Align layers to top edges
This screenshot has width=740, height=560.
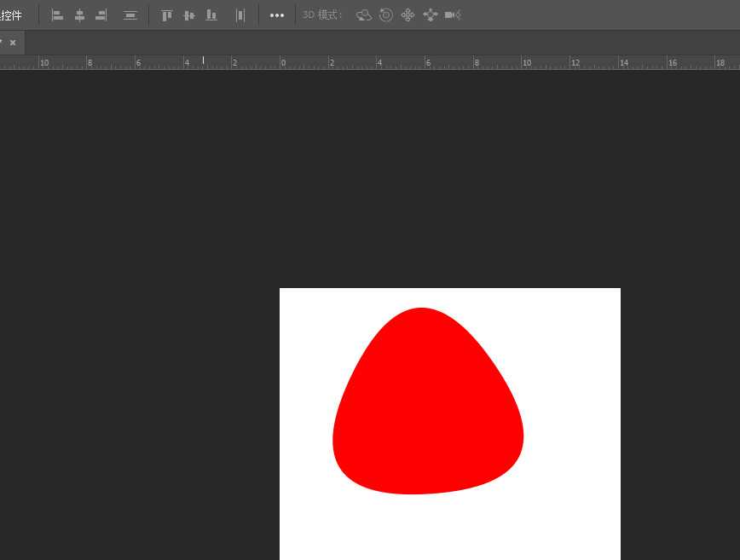click(x=167, y=15)
